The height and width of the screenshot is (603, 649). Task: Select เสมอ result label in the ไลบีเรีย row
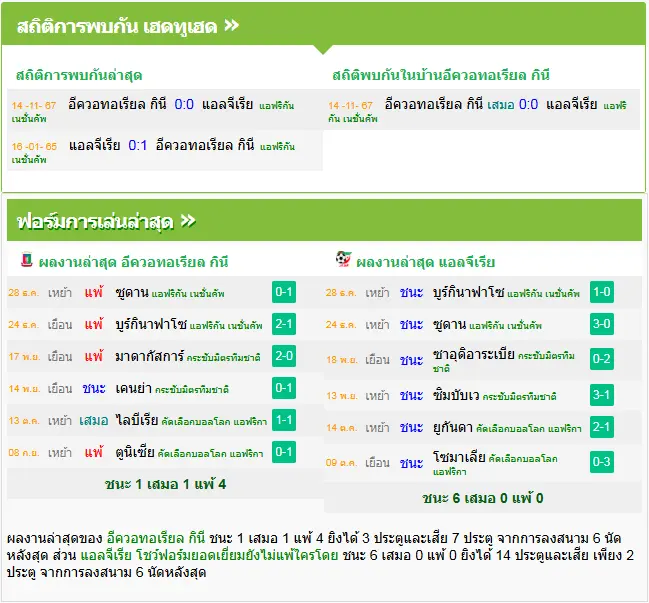pyautogui.click(x=94, y=420)
